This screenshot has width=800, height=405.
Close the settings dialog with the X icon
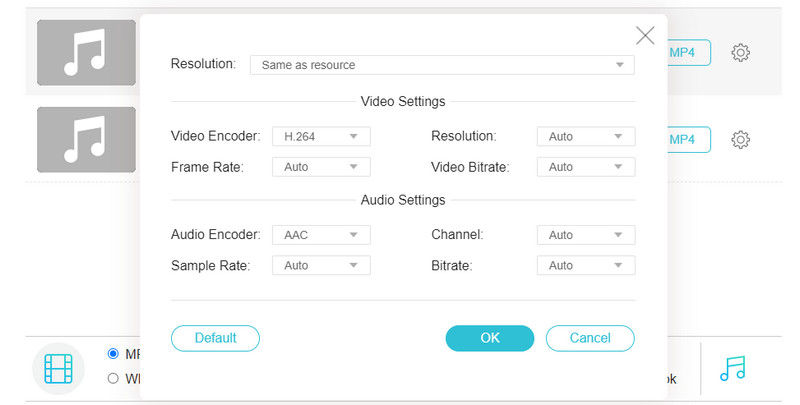645,36
